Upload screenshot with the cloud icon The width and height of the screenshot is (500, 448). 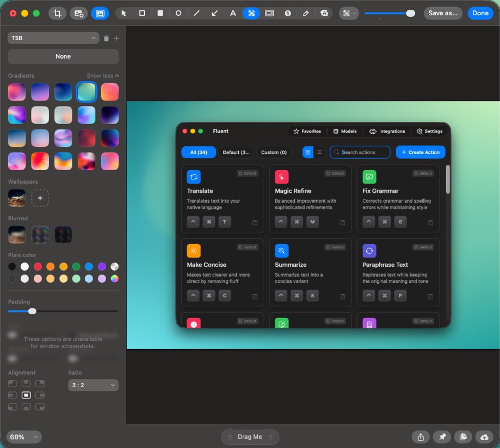[x=484, y=437]
